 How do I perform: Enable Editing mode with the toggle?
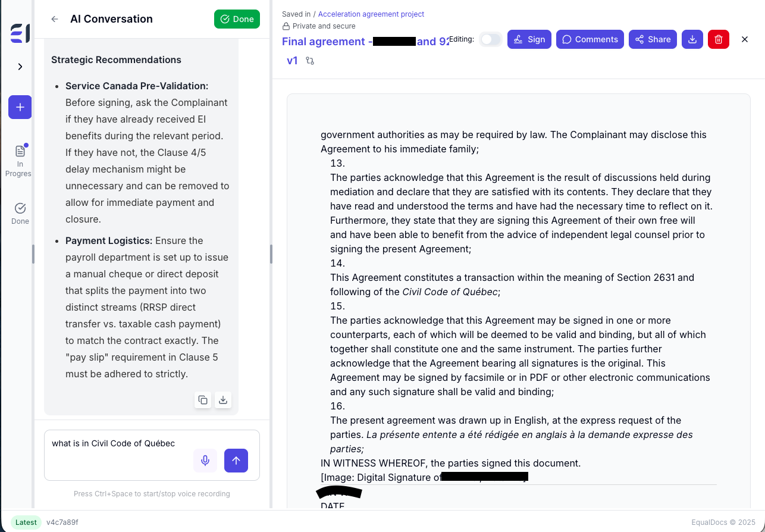point(491,38)
